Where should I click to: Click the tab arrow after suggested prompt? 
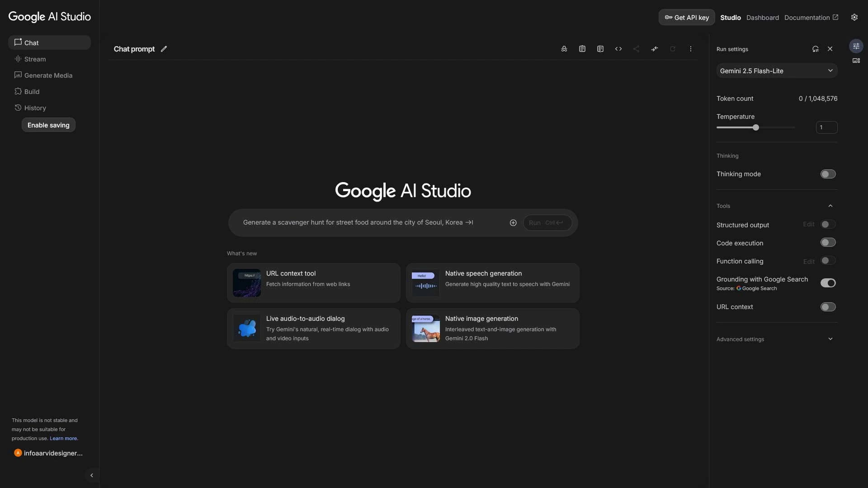(x=469, y=222)
